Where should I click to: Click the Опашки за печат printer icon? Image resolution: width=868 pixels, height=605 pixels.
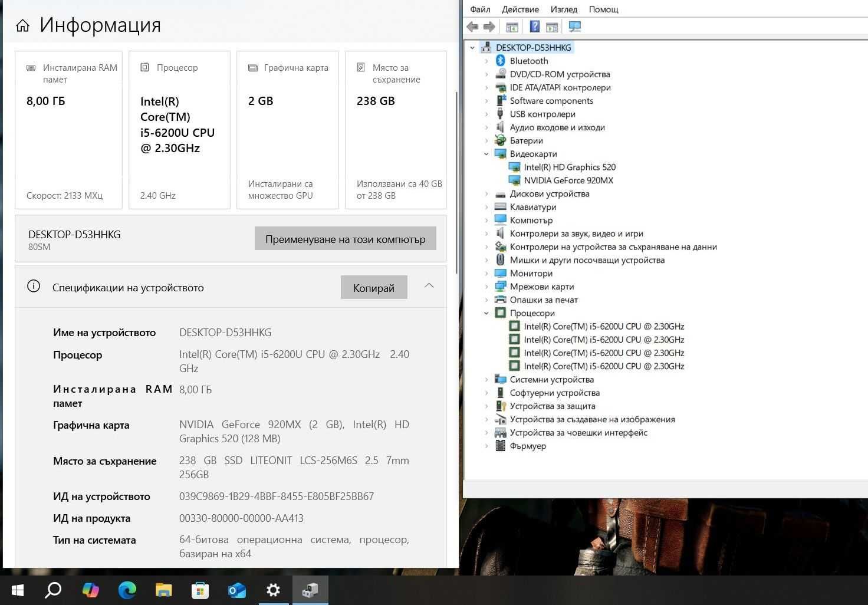click(x=500, y=300)
